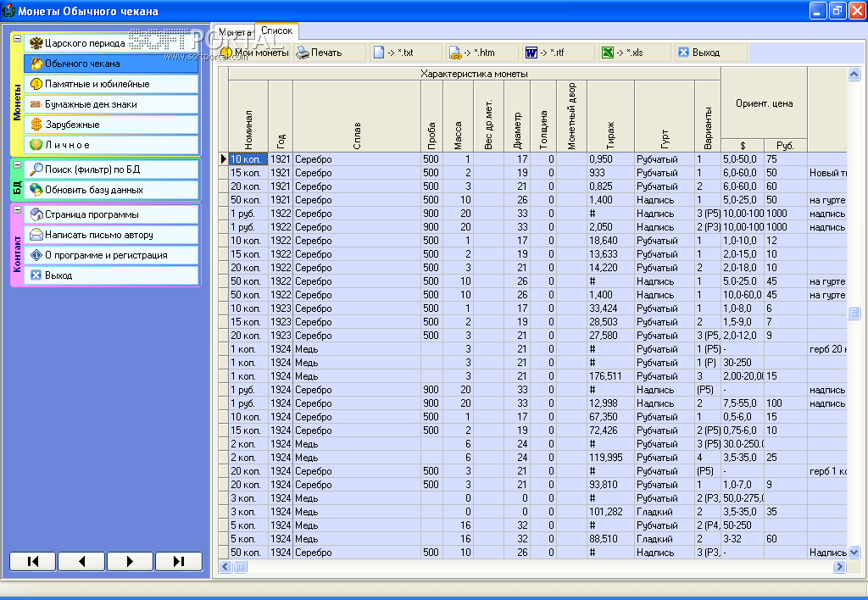Go to the first record
This screenshot has width=868, height=600.
pos(33,561)
